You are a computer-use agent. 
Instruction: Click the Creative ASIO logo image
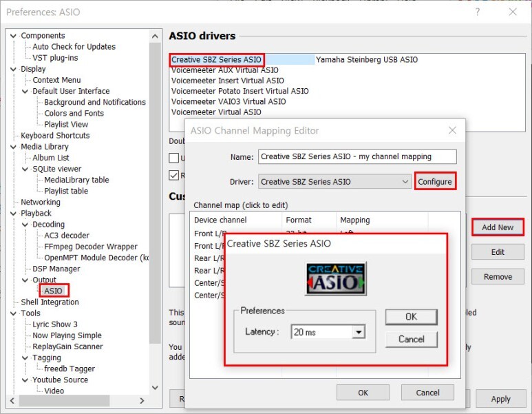click(x=336, y=278)
